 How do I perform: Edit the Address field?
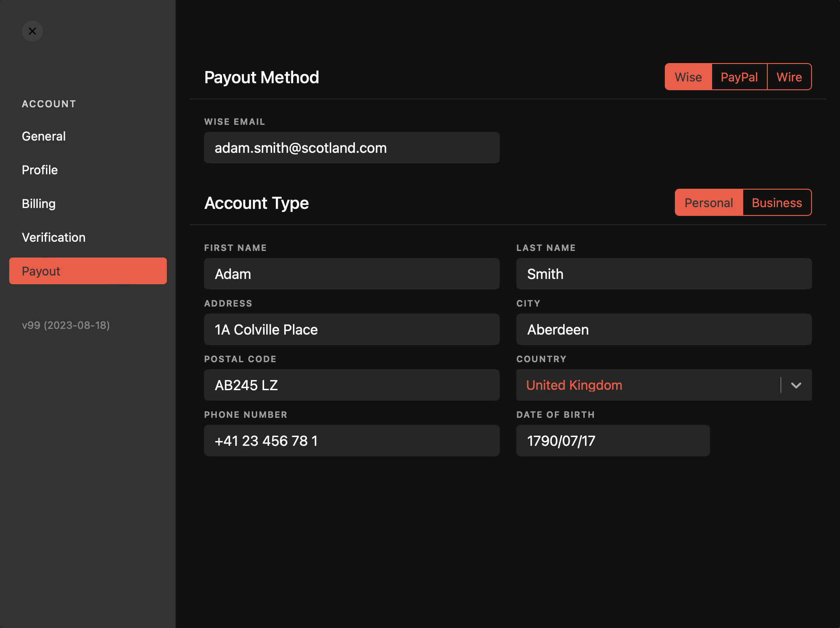351,330
